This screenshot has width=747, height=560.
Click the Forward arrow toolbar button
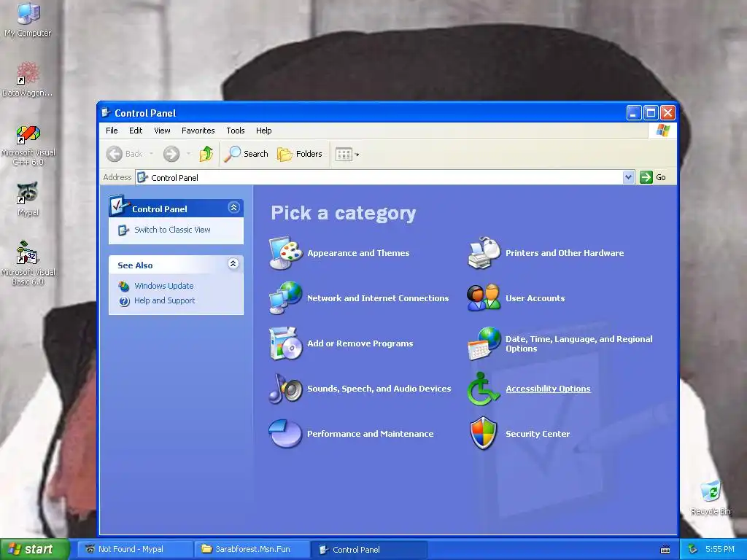(171, 154)
